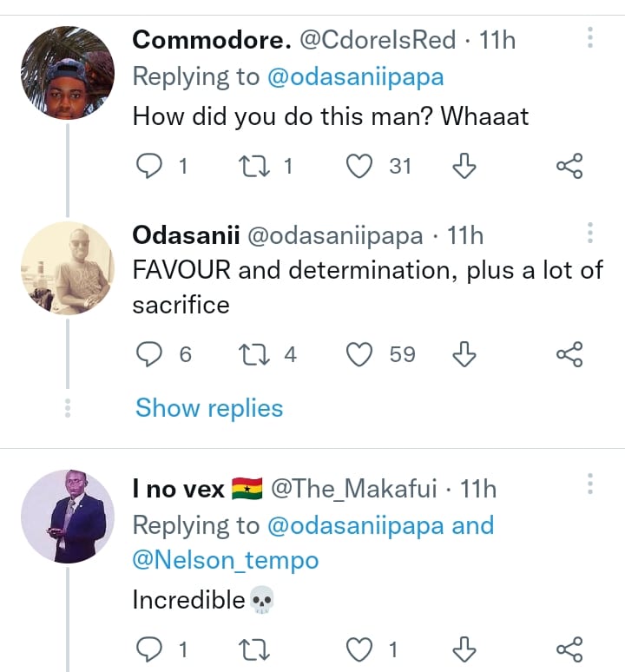View Commodore's profile picture
Image resolution: width=625 pixels, height=672 pixels.
point(68,73)
